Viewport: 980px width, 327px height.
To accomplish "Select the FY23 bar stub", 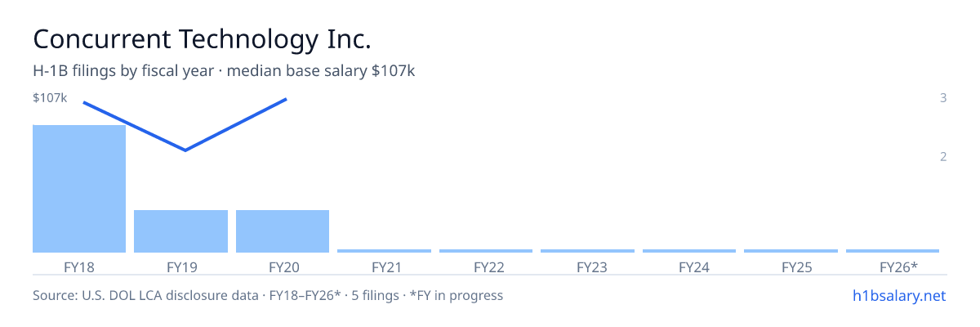I will (587, 251).
